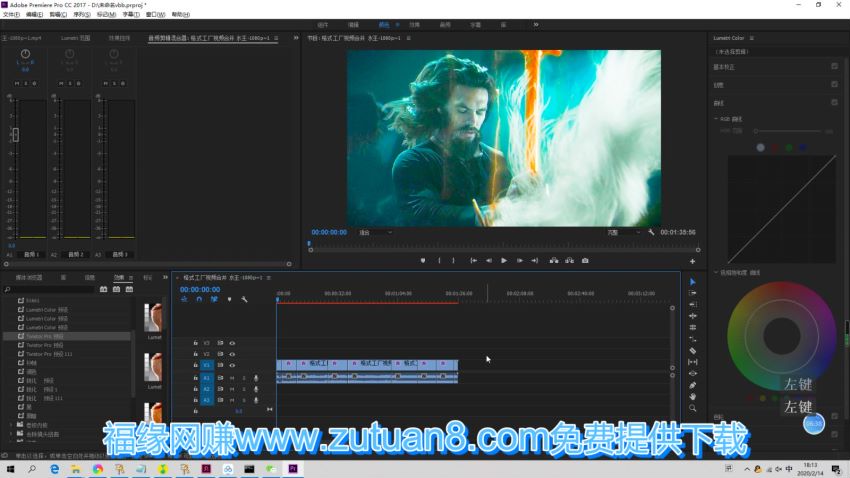The height and width of the screenshot is (478, 850).
Task: Select the Hand tool
Action: click(693, 397)
